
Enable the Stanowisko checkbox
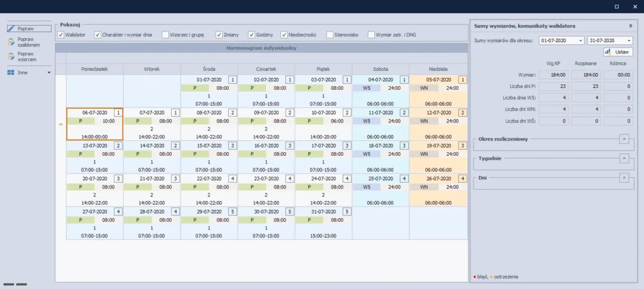(330, 35)
